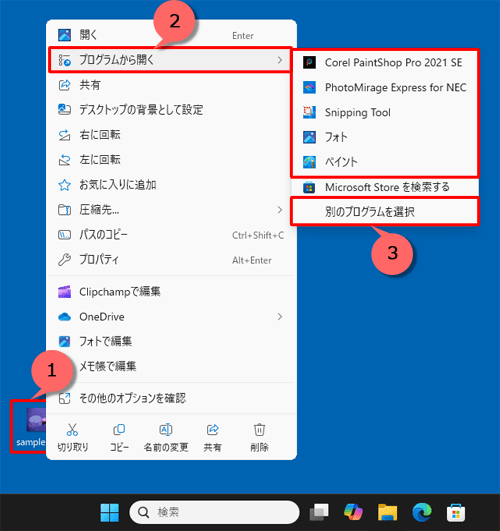The image size is (500, 531).
Task: Select メモ帳で編集 entry
Action: tap(171, 366)
